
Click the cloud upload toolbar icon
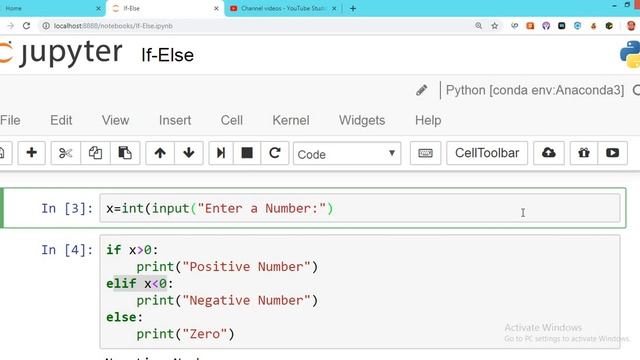549,153
